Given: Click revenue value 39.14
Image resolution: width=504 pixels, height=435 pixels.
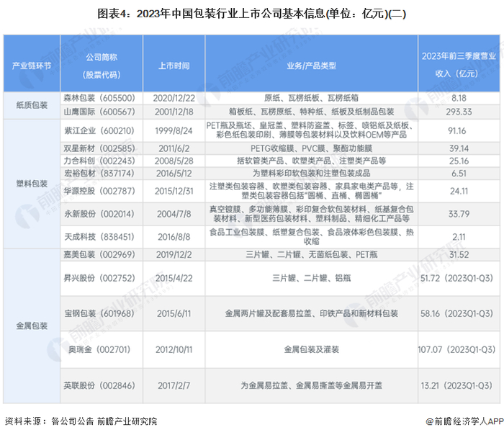Looking at the screenshot, I should click(459, 148).
